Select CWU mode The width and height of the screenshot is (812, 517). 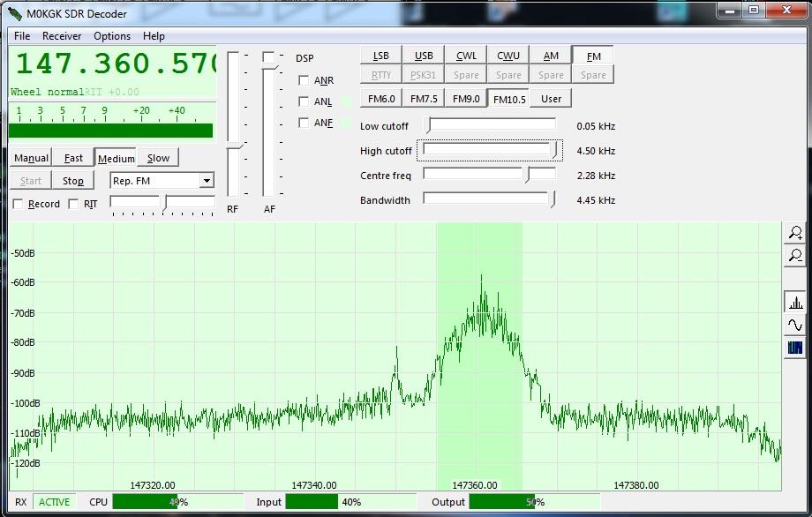pyautogui.click(x=508, y=56)
